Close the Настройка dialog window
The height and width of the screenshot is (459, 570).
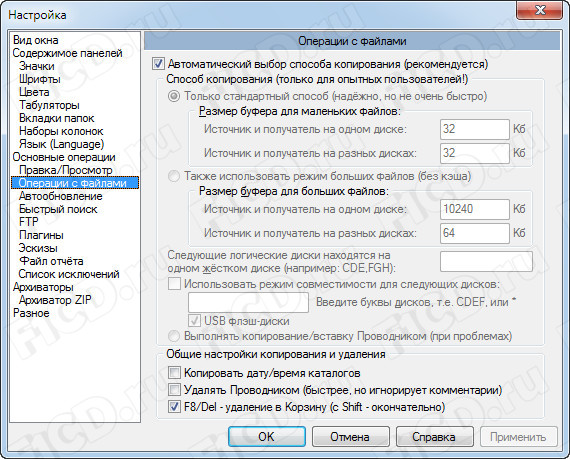[541, 10]
